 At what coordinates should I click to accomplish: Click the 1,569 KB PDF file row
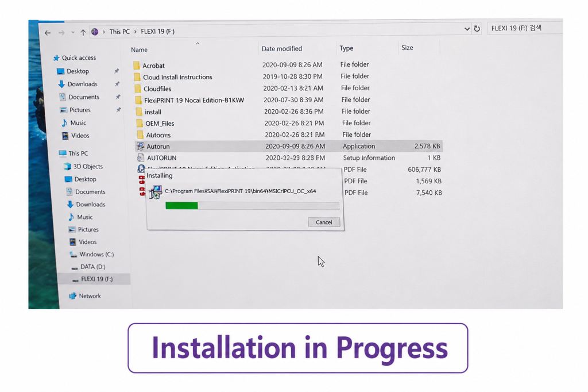pyautogui.click(x=393, y=181)
